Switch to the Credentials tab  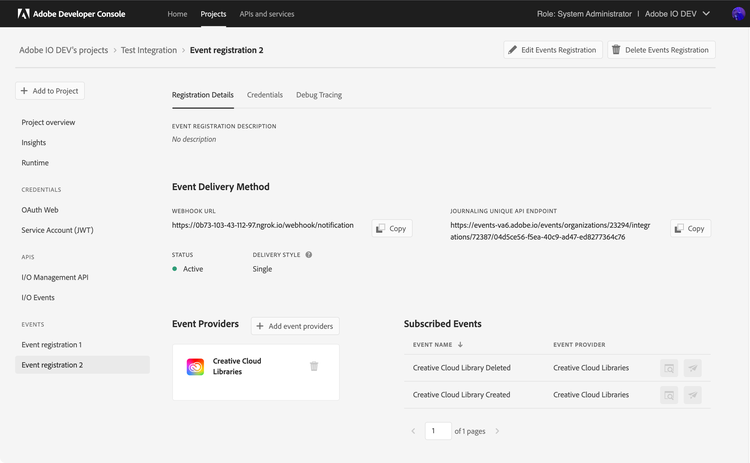pyautogui.click(x=264, y=95)
